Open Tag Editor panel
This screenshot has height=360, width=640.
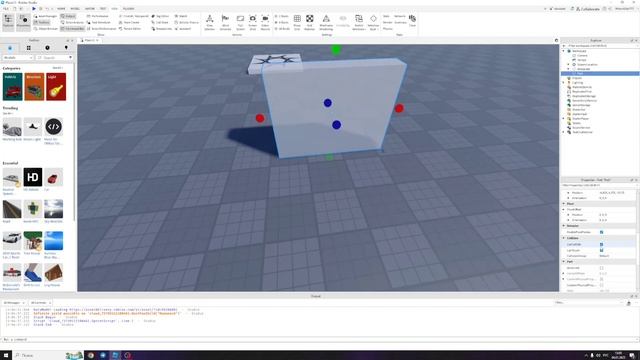coord(160,16)
